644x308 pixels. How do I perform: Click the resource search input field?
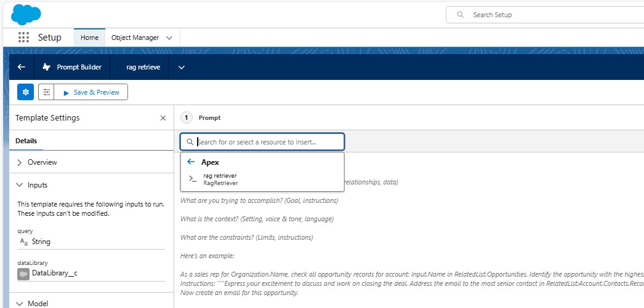(262, 142)
